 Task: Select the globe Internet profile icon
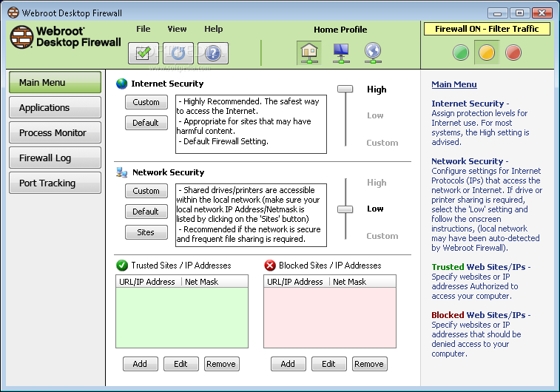[x=373, y=53]
